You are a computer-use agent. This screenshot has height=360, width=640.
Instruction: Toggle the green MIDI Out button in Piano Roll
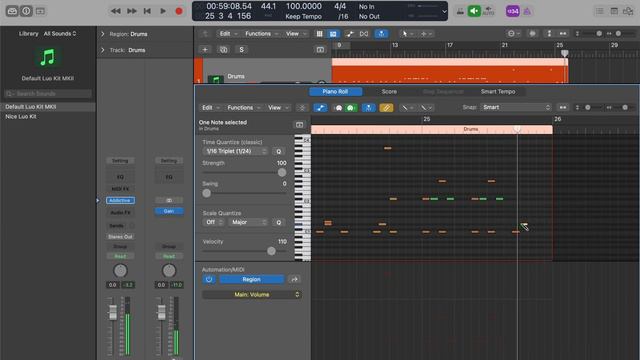tap(350, 107)
